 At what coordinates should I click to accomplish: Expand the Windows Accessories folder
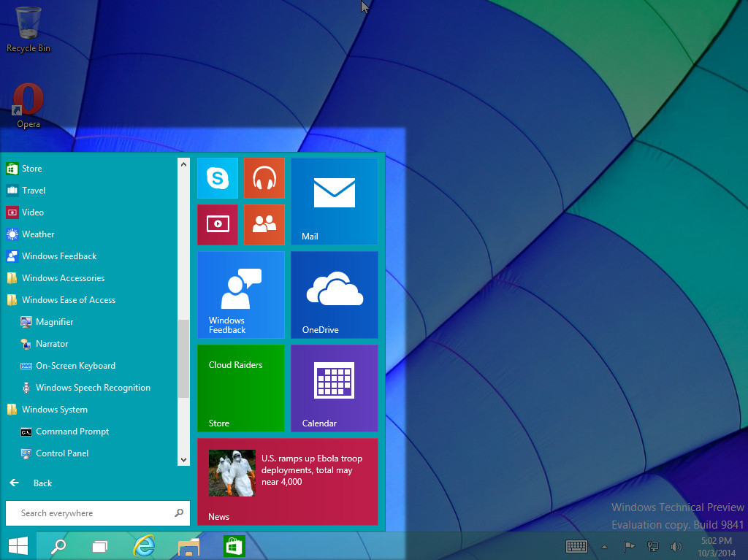click(x=91, y=278)
